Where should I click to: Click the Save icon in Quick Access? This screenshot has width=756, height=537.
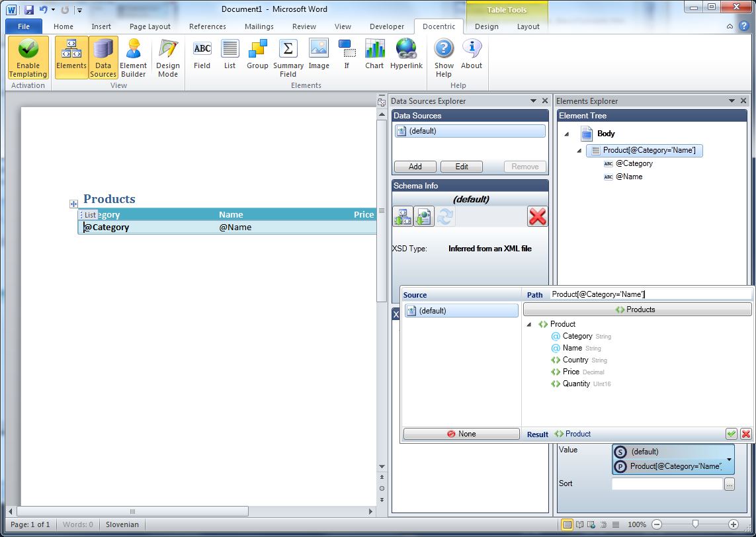28,10
